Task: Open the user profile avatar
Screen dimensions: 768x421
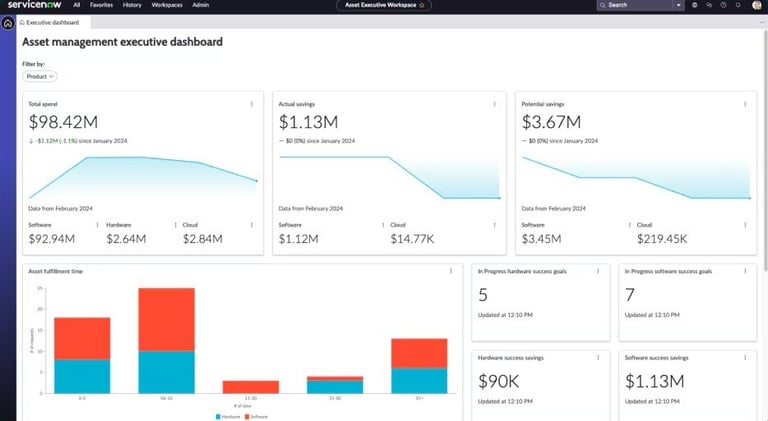Action: [757, 5]
